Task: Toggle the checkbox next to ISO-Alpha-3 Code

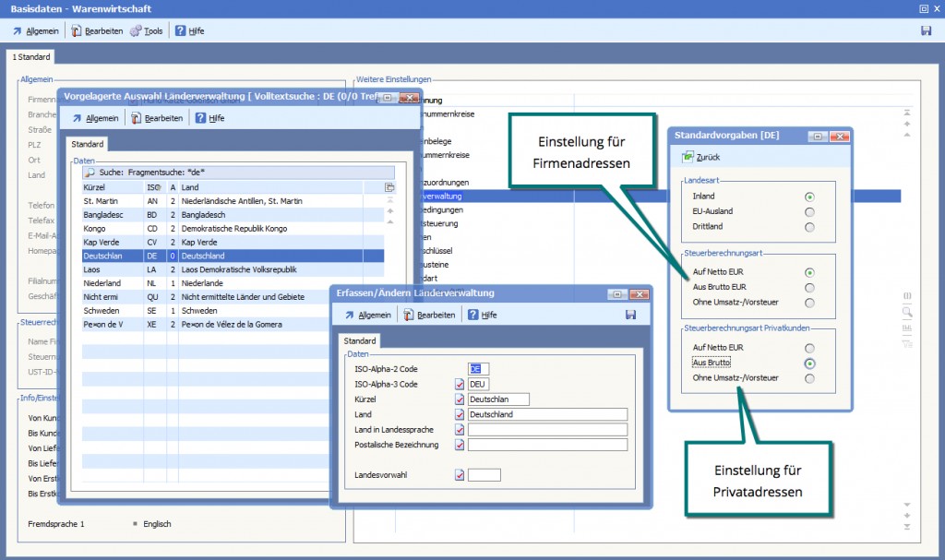Action: click(460, 384)
